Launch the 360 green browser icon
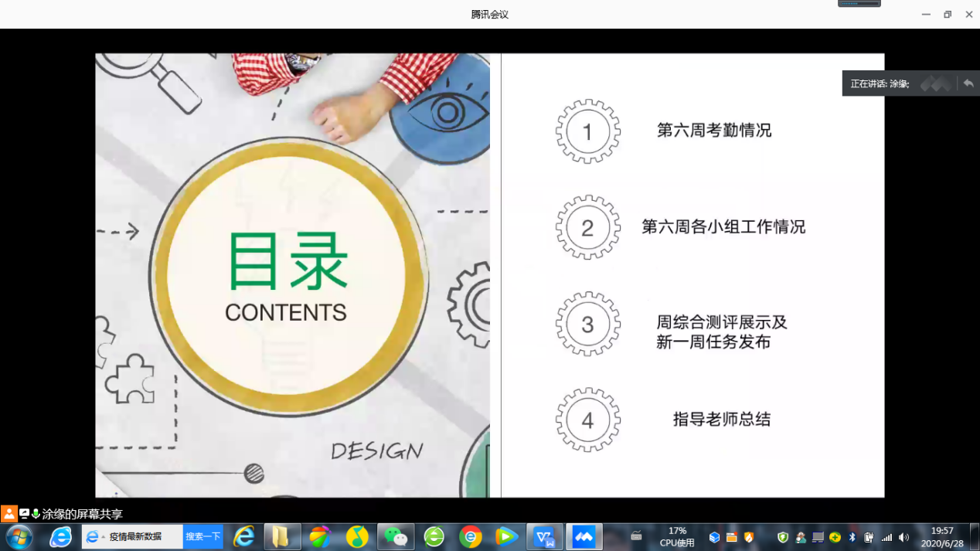Image resolution: width=980 pixels, height=551 pixels. 434,536
